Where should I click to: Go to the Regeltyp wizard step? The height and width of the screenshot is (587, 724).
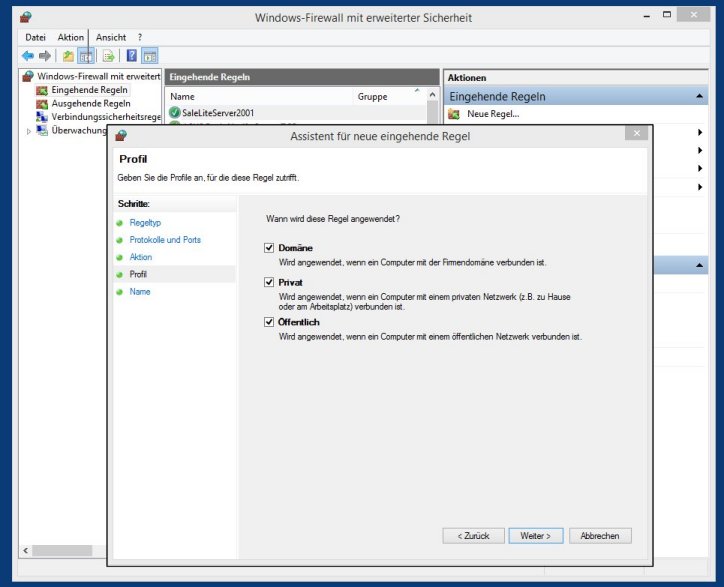pyautogui.click(x=145, y=223)
